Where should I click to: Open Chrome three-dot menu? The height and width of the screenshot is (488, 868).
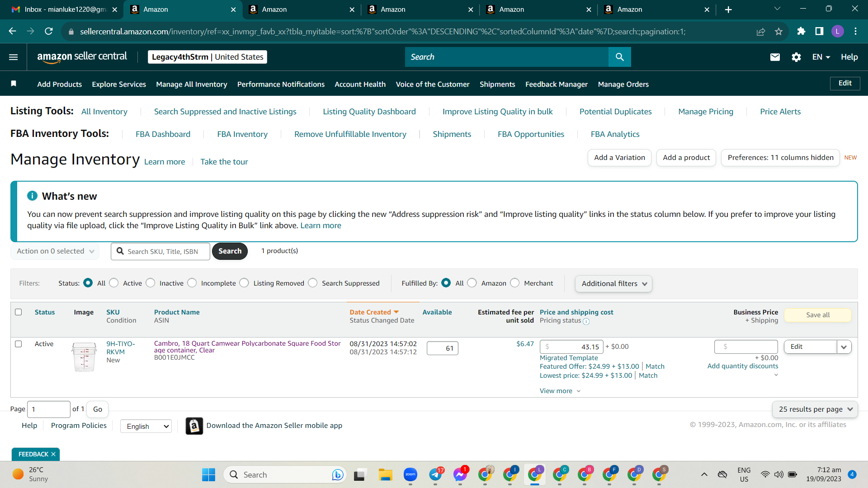pos(855,31)
